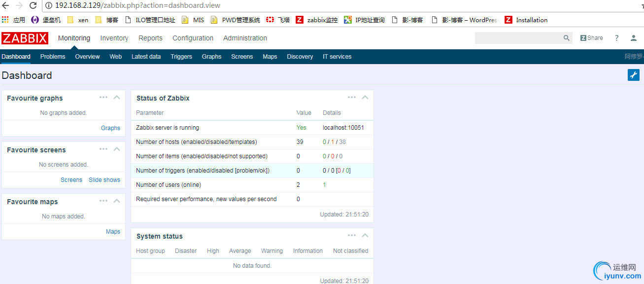Go to the Problems tab
The image size is (644, 284).
[53, 57]
